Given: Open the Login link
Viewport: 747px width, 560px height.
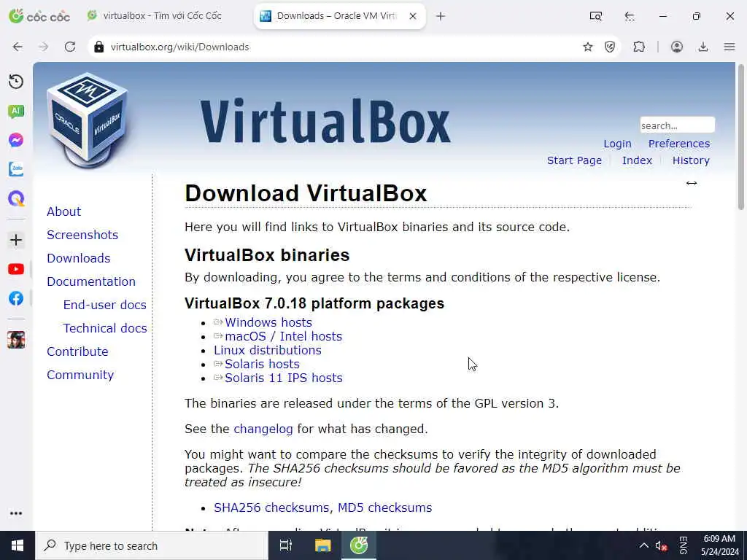Looking at the screenshot, I should click(x=617, y=144).
